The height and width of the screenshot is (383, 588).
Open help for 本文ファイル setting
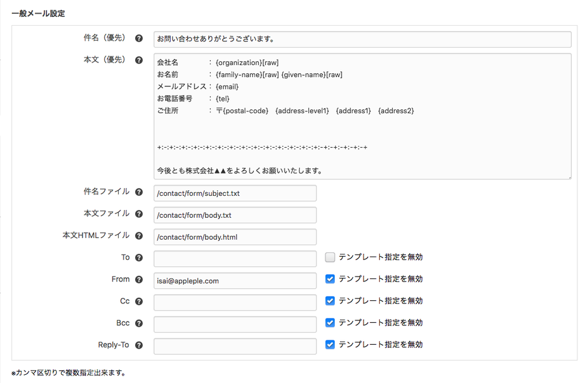tap(139, 213)
